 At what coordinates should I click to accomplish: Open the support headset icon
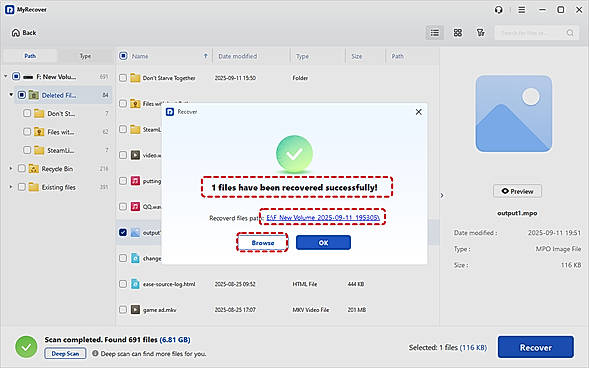(x=498, y=10)
